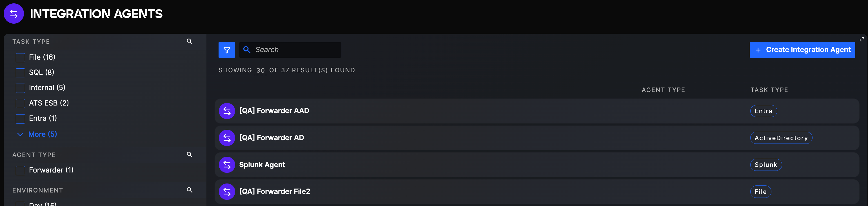Open the showing 30 results count dropdown
Screen dimensions: 868x206
click(261, 70)
